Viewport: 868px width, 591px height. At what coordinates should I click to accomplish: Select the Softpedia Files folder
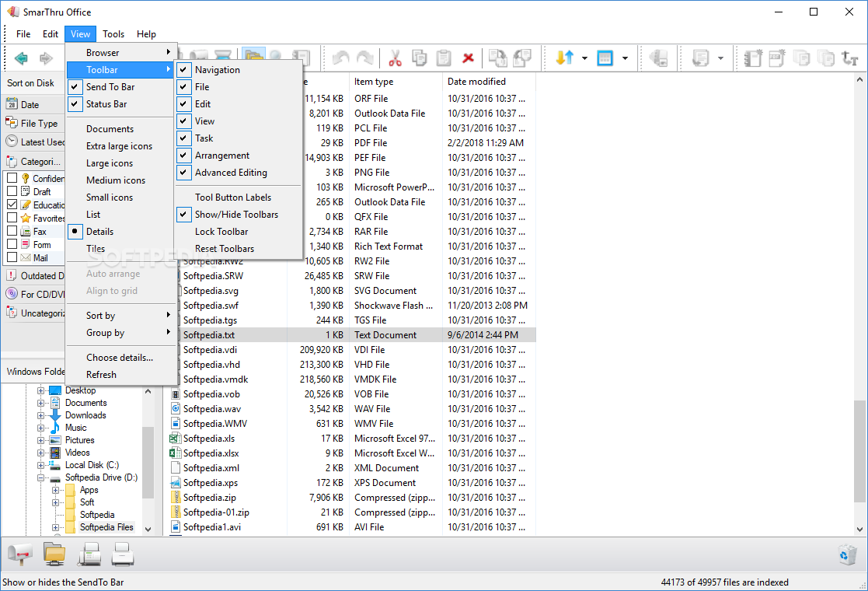106,527
